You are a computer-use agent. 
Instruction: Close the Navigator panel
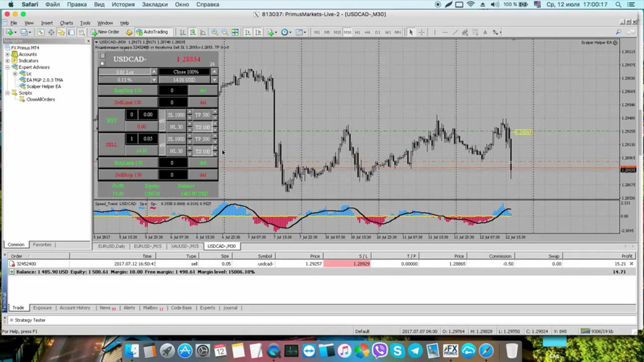88,41
